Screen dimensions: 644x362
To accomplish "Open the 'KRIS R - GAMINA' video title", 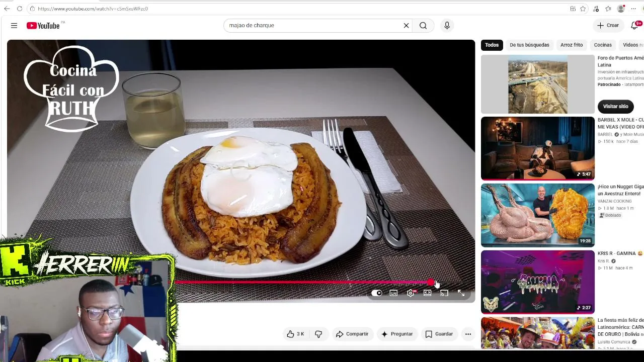I will (620, 253).
